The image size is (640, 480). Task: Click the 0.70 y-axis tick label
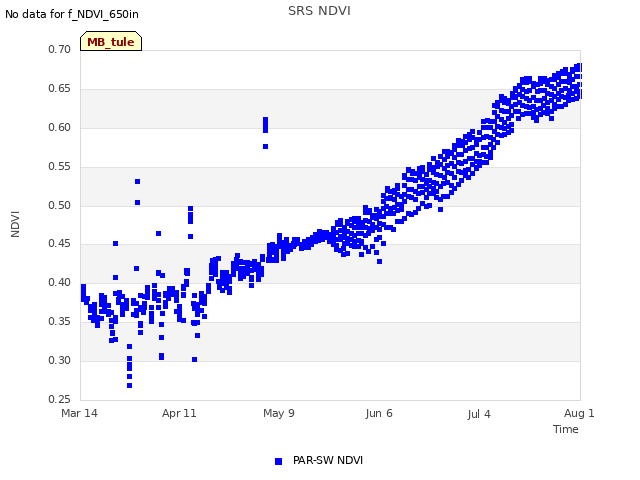pos(60,49)
